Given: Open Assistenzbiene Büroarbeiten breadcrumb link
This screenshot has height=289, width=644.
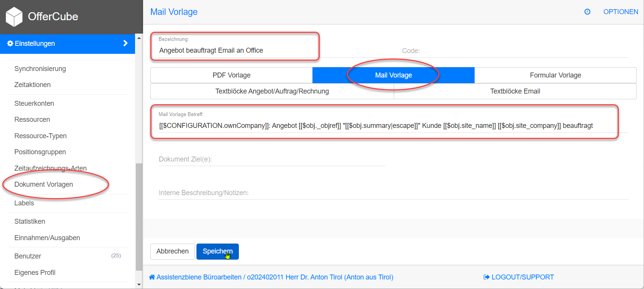Looking at the screenshot, I should pos(271,277).
